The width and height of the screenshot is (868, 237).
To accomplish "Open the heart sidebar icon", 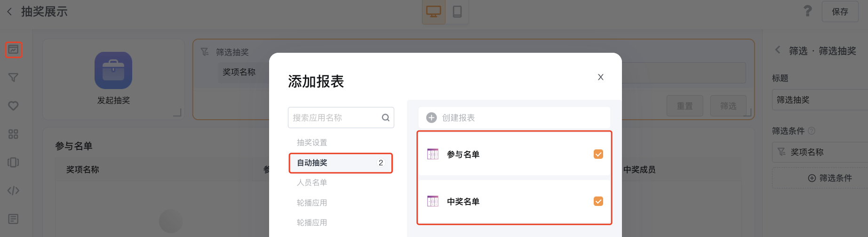I will [x=13, y=106].
